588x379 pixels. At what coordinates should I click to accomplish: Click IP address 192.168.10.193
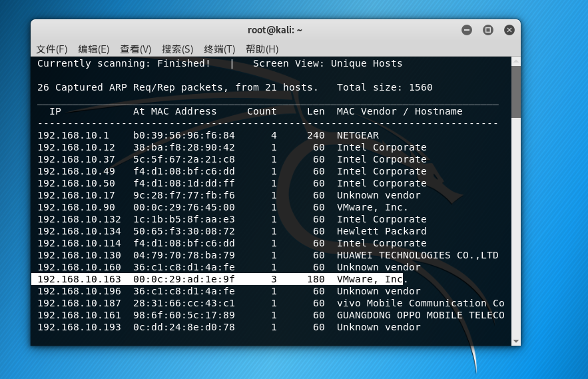pyautogui.click(x=79, y=328)
